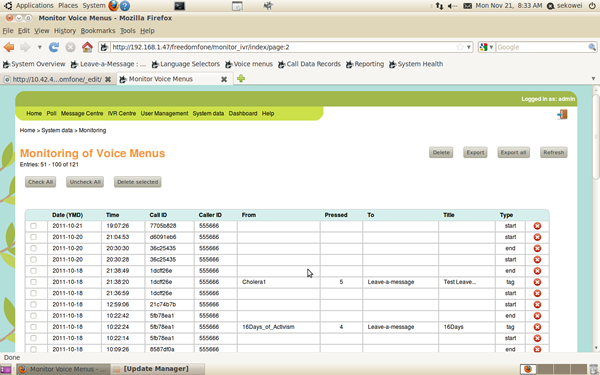Click the Export all button
The image size is (600, 375).
click(514, 153)
